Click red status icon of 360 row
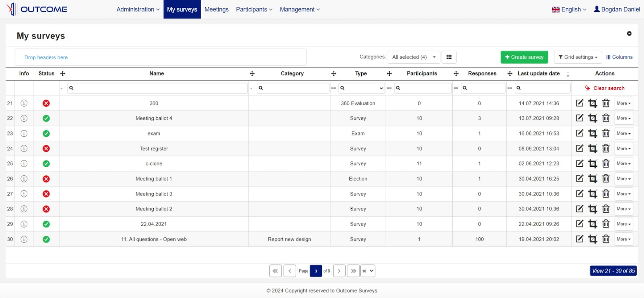This screenshot has width=644, height=298. (x=46, y=103)
